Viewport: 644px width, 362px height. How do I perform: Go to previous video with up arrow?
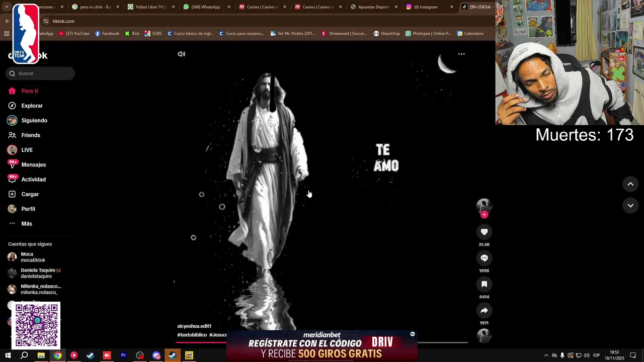[x=630, y=184]
